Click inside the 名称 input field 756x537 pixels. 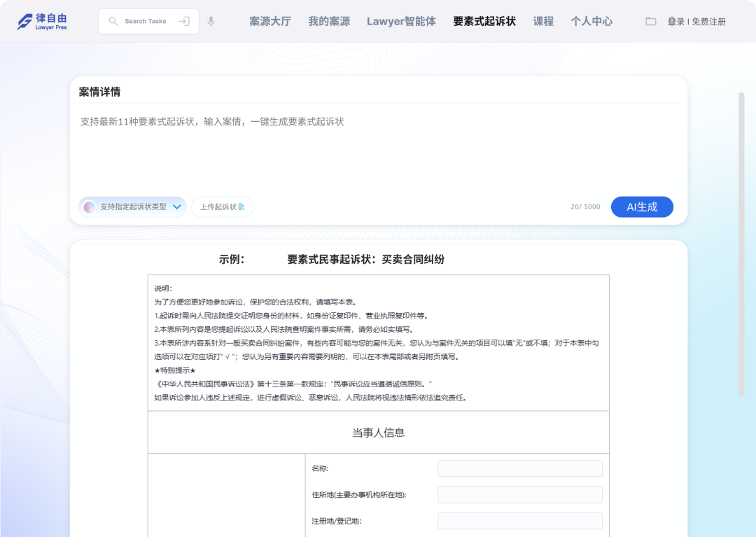[519, 468]
